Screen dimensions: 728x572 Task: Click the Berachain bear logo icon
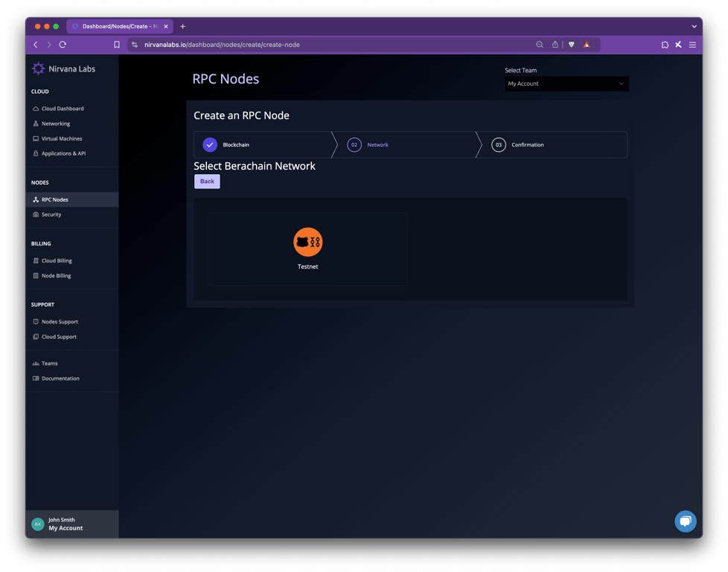pyautogui.click(x=308, y=242)
